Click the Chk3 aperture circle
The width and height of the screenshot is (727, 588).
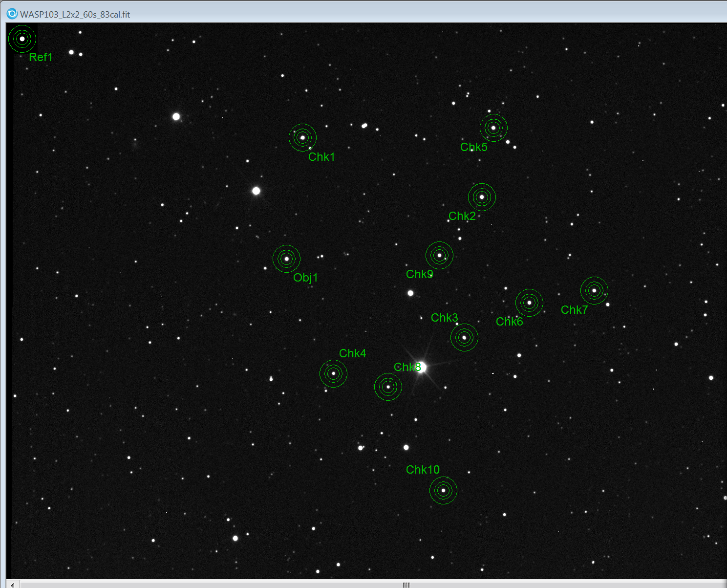[x=464, y=337]
